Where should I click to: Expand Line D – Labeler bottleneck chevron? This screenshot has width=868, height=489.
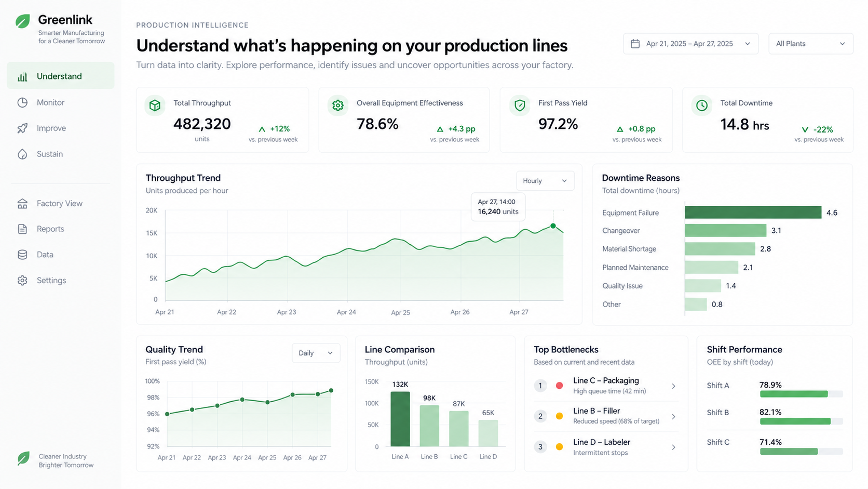673,447
